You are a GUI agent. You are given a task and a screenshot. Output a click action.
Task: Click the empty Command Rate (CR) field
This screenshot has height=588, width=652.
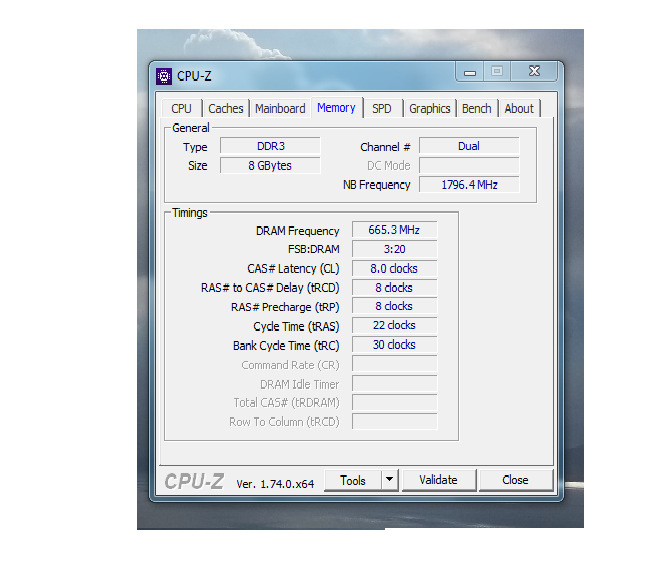394,364
